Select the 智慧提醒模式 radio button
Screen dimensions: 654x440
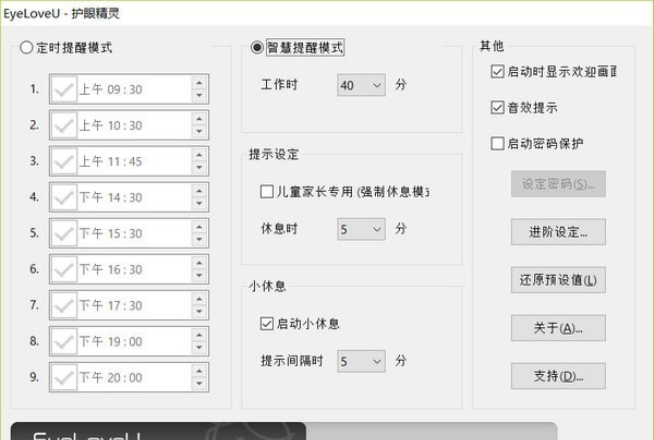257,47
